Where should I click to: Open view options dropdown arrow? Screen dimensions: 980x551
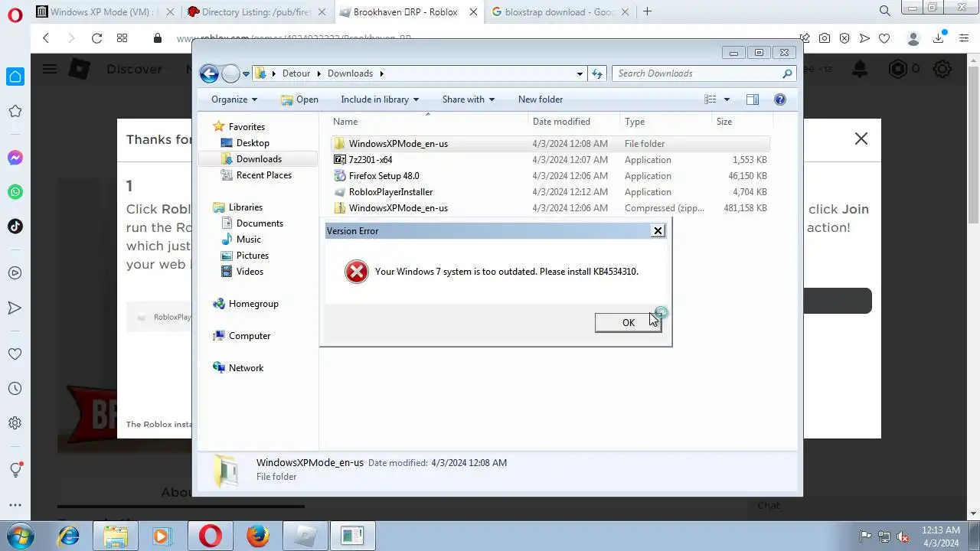[x=727, y=99]
